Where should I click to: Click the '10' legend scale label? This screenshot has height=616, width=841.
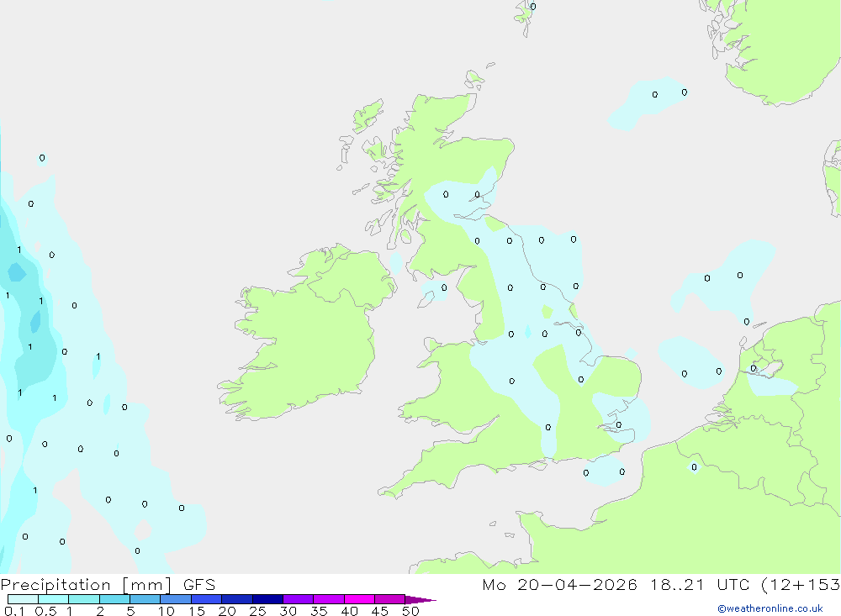point(167,611)
